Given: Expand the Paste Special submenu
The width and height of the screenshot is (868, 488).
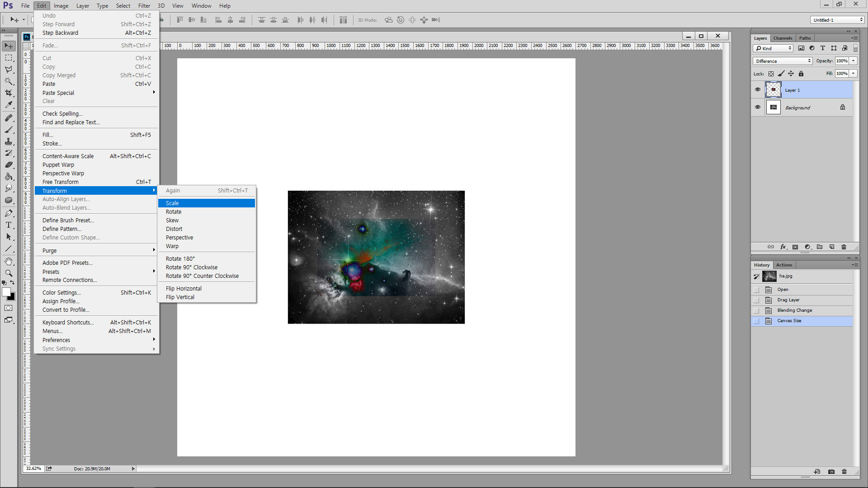Looking at the screenshot, I should 97,93.
